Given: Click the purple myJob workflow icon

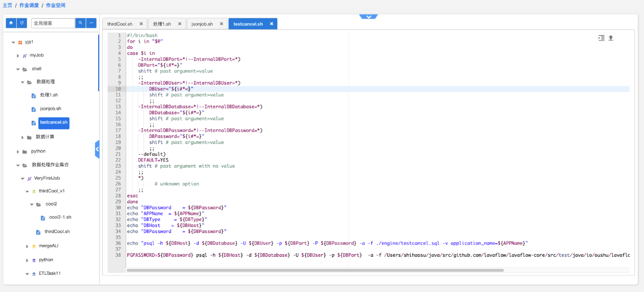Looking at the screenshot, I should (x=25, y=55).
